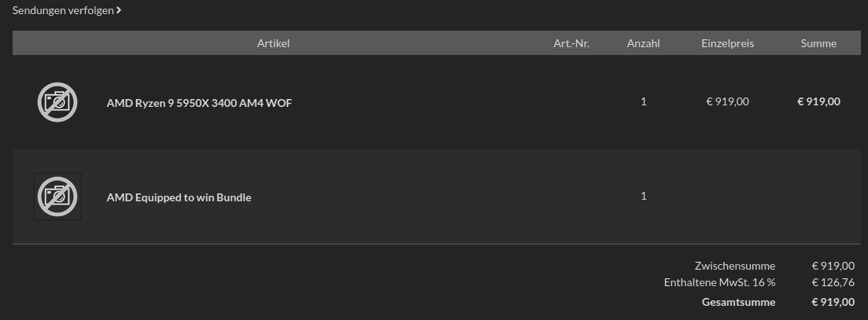Click the chevron arrow beside Sendungen verfolgen

[x=119, y=10]
